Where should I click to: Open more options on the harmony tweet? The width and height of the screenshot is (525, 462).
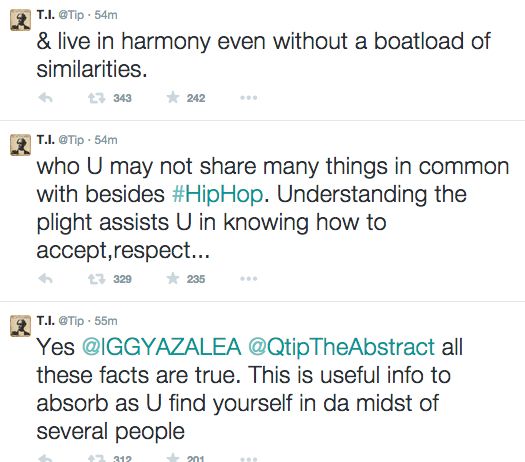pyautogui.click(x=249, y=98)
